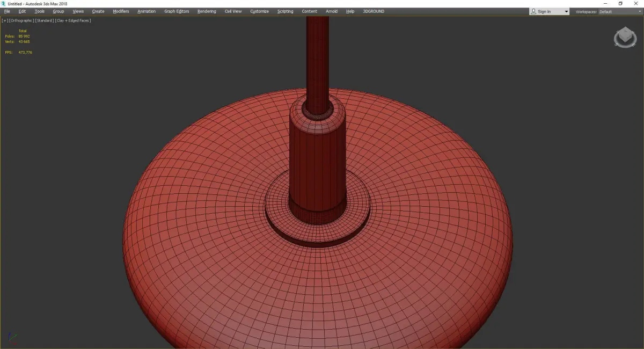Open the 3DGROUND menu
The image size is (644, 349).
click(374, 11)
